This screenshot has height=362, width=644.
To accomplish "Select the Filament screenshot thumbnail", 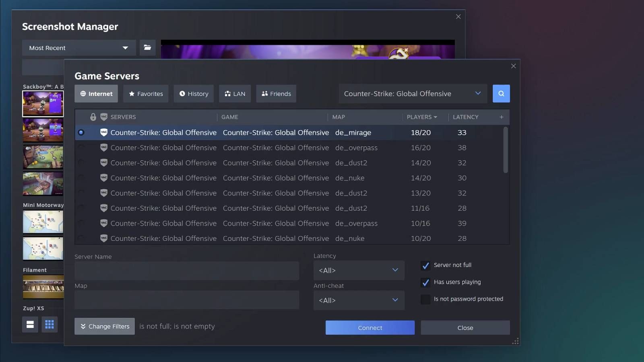I will 43,287.
